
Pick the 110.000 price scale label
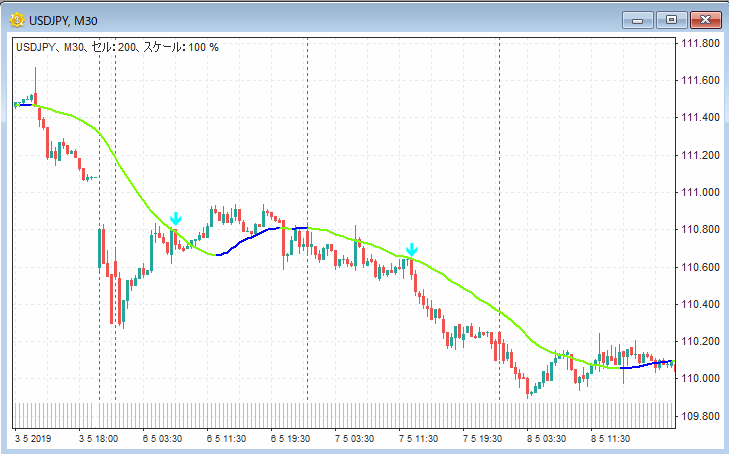[x=700, y=379]
